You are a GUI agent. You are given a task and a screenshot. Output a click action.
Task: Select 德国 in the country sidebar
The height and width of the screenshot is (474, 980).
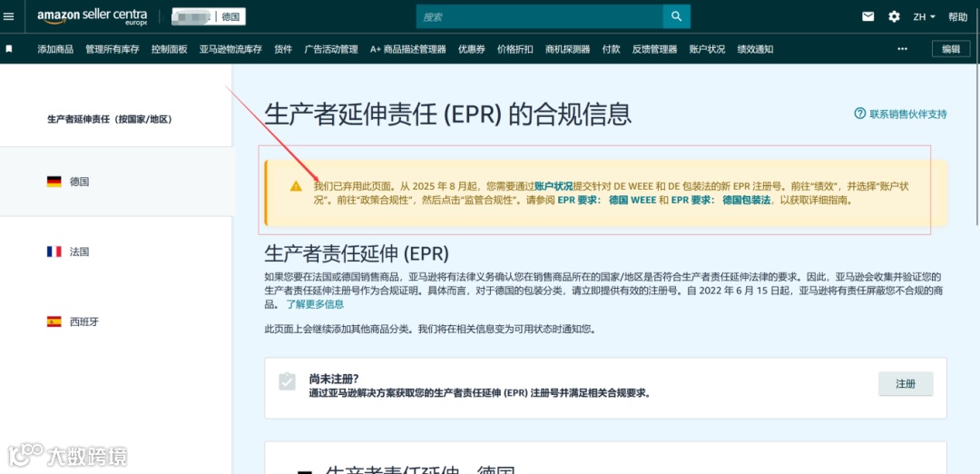pos(115,182)
